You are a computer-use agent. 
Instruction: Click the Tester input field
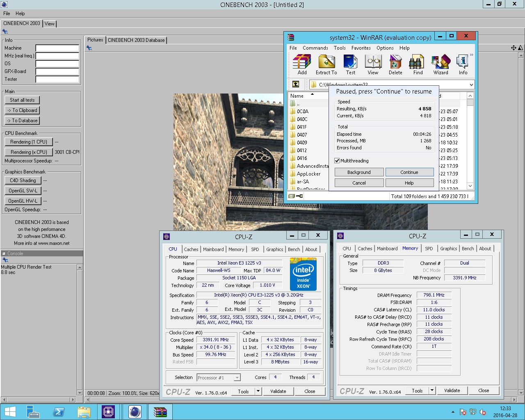pyautogui.click(x=57, y=79)
